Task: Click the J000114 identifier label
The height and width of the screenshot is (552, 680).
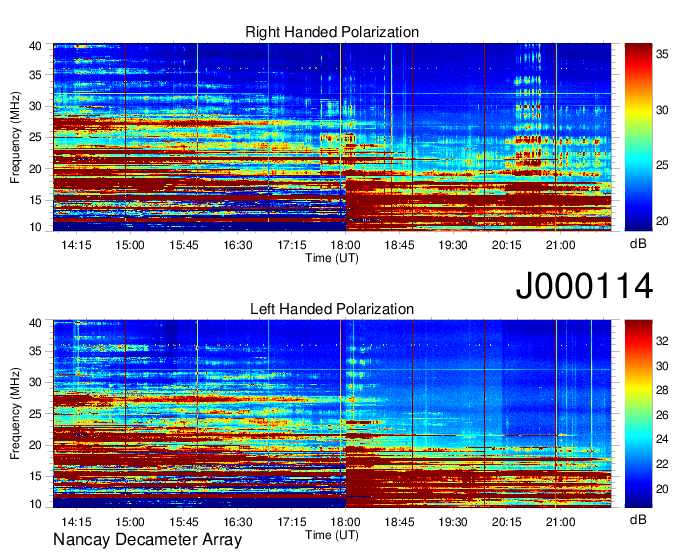Action: pyautogui.click(x=584, y=286)
